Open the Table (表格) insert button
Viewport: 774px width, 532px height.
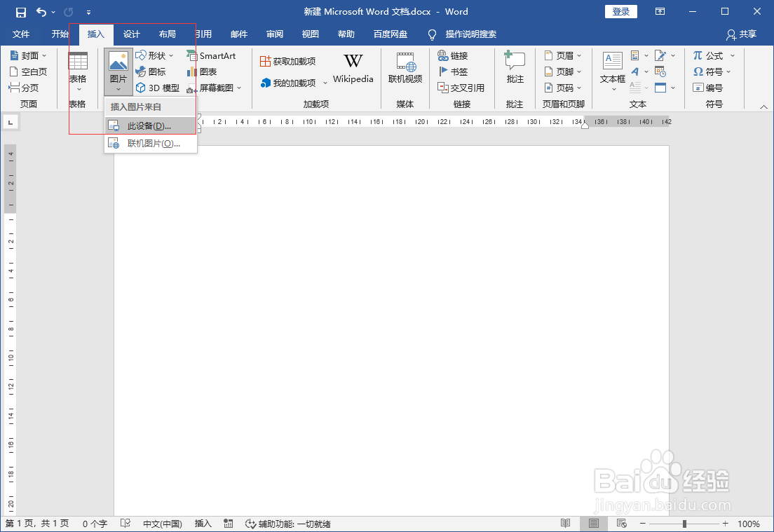click(x=78, y=73)
